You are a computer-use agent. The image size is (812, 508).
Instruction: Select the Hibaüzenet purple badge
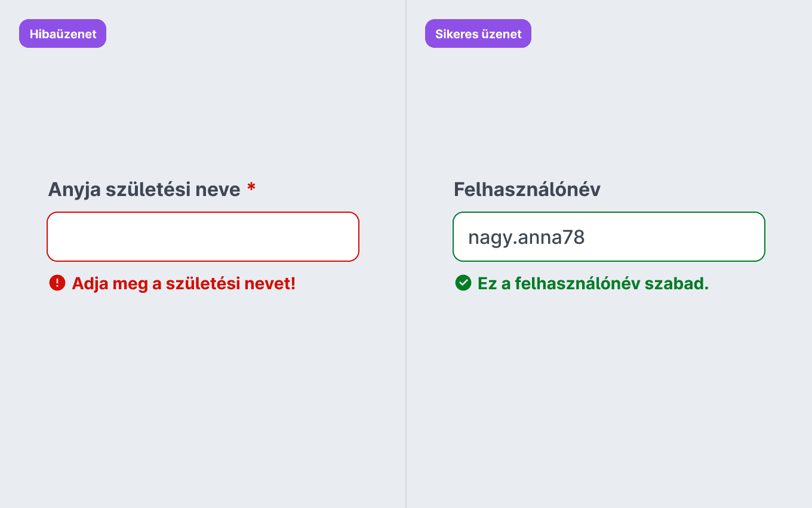pos(63,33)
